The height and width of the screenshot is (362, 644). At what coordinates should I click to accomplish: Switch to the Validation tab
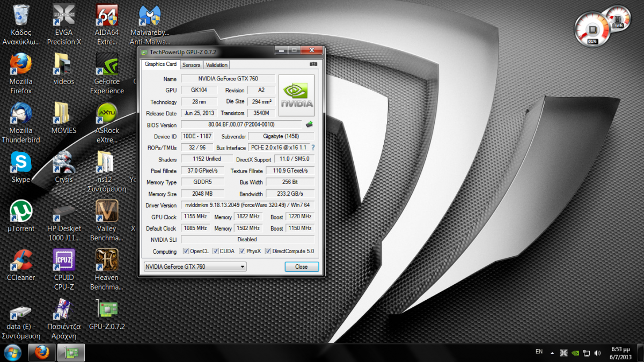(x=217, y=65)
